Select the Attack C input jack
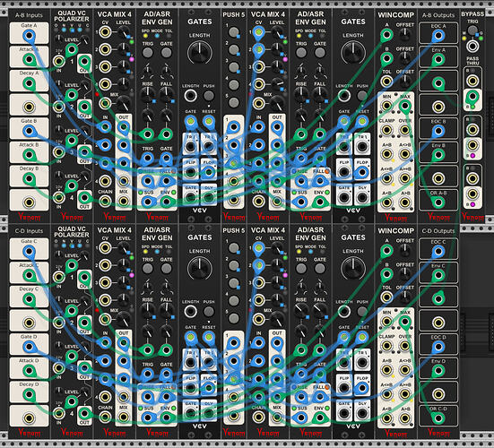This screenshot has width=494, height=448. coord(29,275)
